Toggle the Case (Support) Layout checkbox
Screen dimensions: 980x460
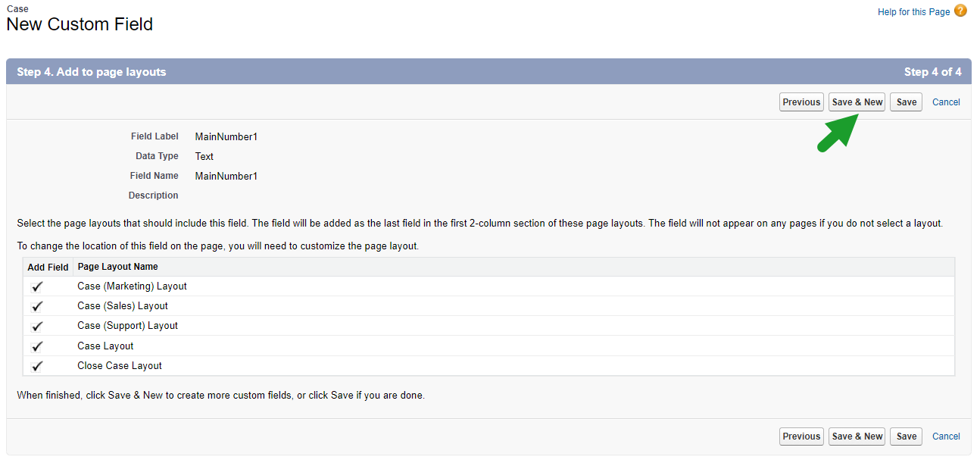[x=38, y=326]
